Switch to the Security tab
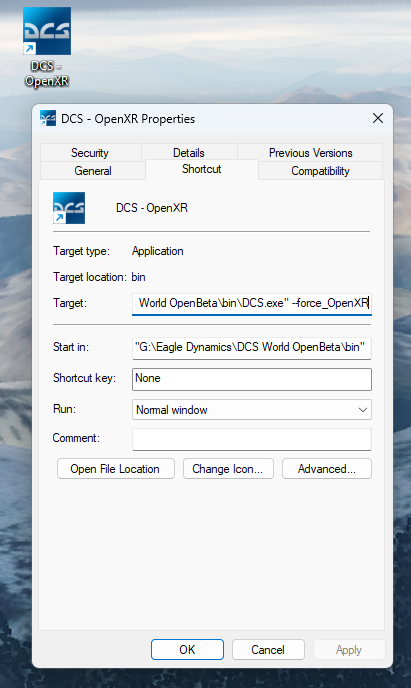 [90, 153]
